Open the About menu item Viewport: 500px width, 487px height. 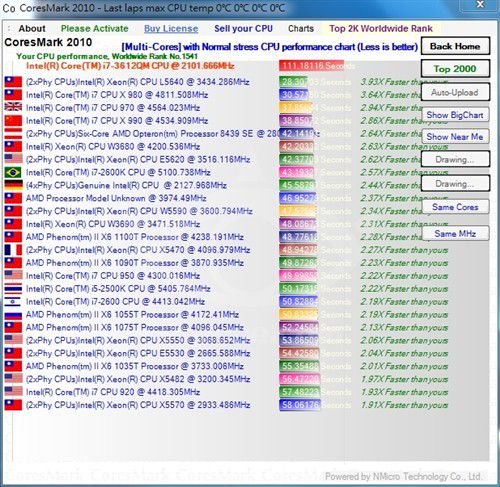tap(32, 29)
